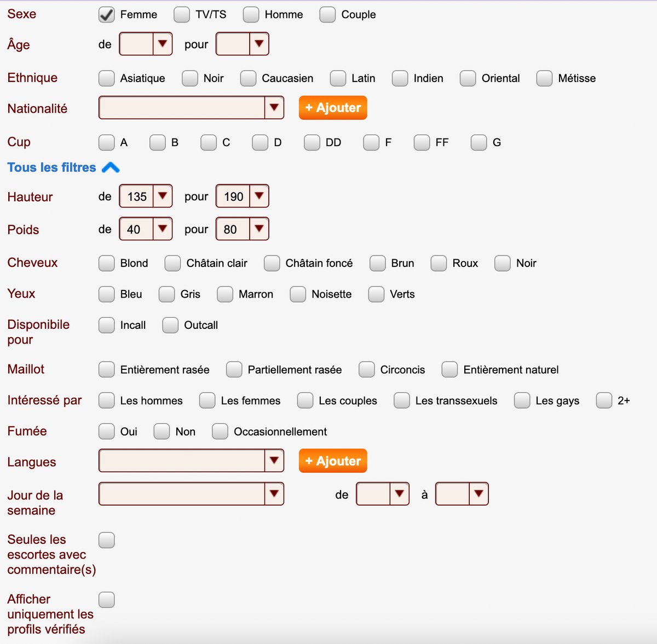Enable Seules les escortes avec commentaire(s)

(107, 540)
